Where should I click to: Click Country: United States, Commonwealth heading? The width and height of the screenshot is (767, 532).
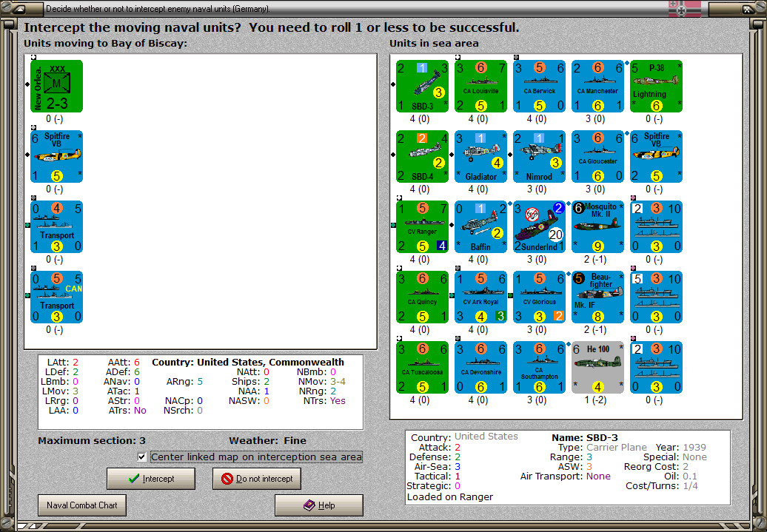click(248, 363)
